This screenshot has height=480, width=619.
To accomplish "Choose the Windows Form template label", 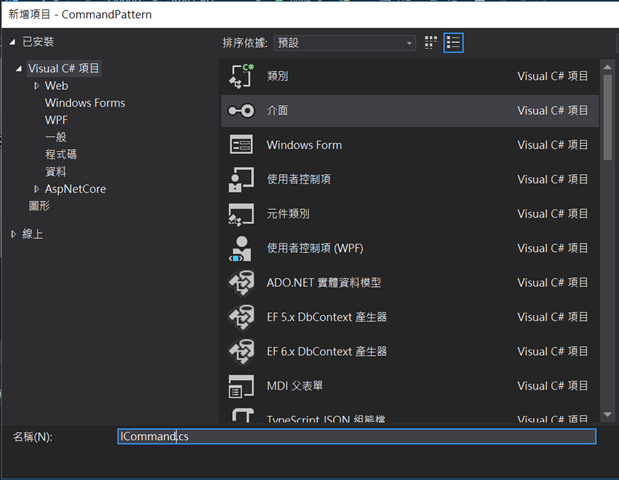I will (304, 145).
